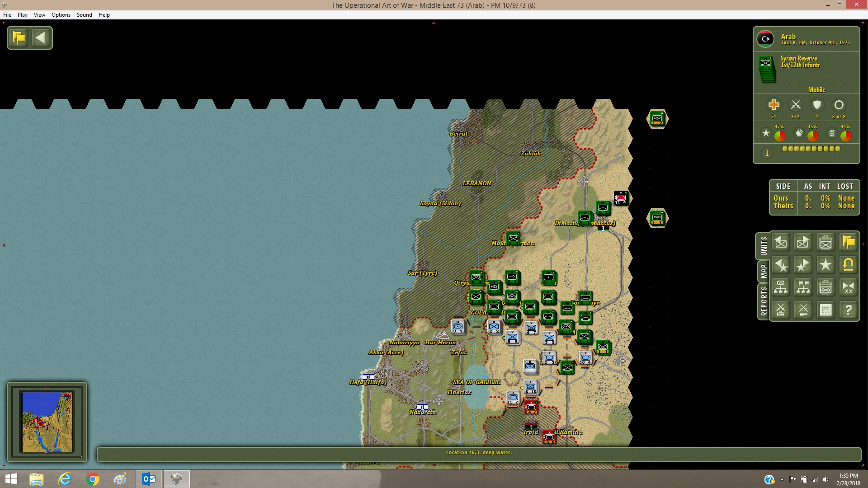Click the Arab flag emblem
This screenshot has height=488, width=868.
[x=765, y=39]
